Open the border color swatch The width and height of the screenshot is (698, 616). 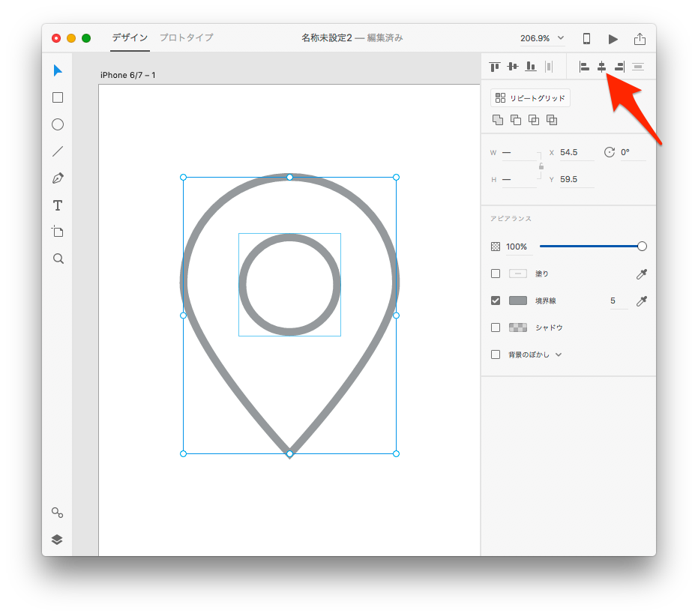518,301
